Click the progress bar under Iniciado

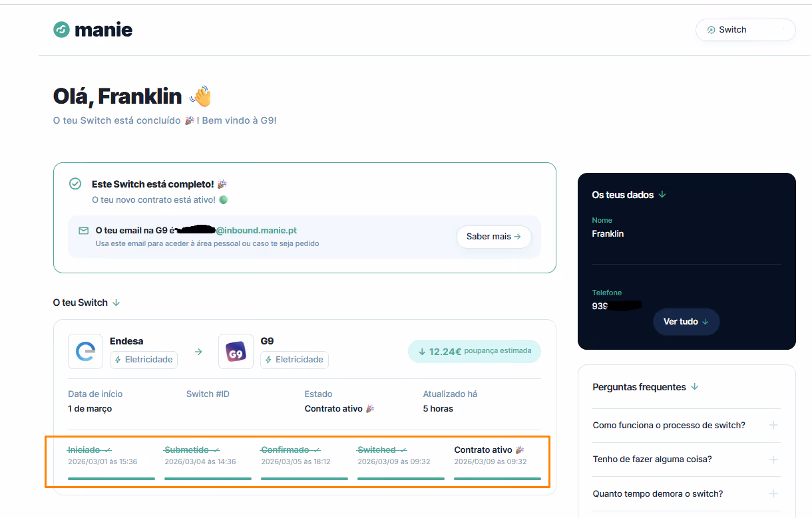tap(111, 478)
